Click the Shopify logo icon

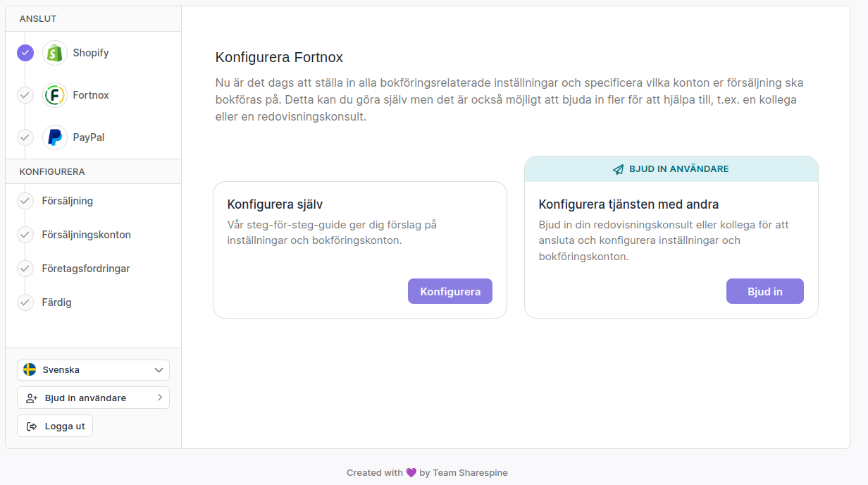(55, 53)
